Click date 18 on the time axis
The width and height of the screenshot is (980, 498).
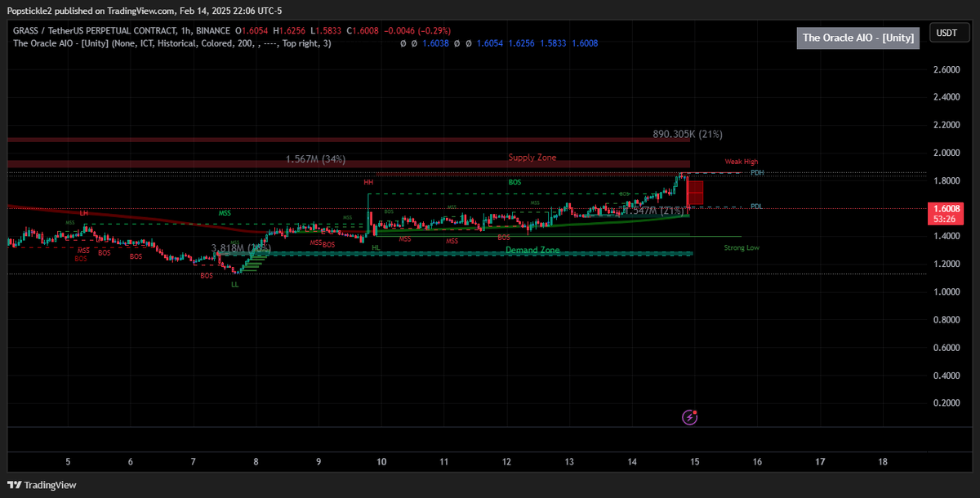(x=883, y=461)
